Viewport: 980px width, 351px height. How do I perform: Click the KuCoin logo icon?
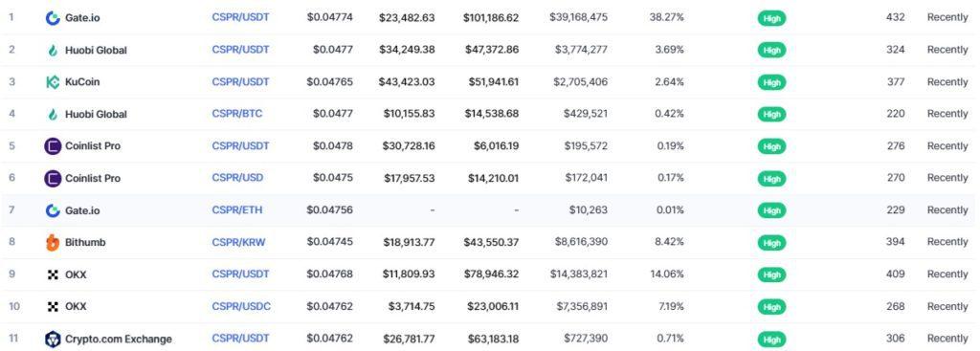(54, 82)
